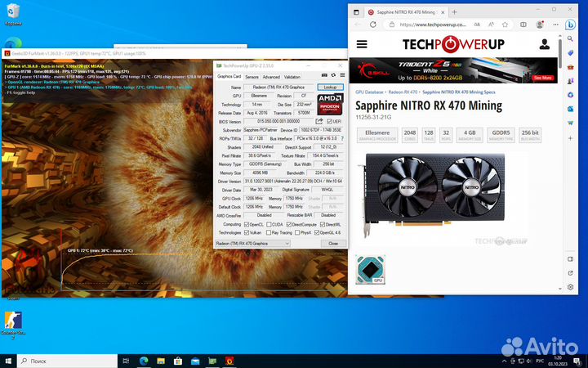The image size is (588, 368).
Task: Open the TechPowerUp hamburger menu
Action: [x=362, y=44]
